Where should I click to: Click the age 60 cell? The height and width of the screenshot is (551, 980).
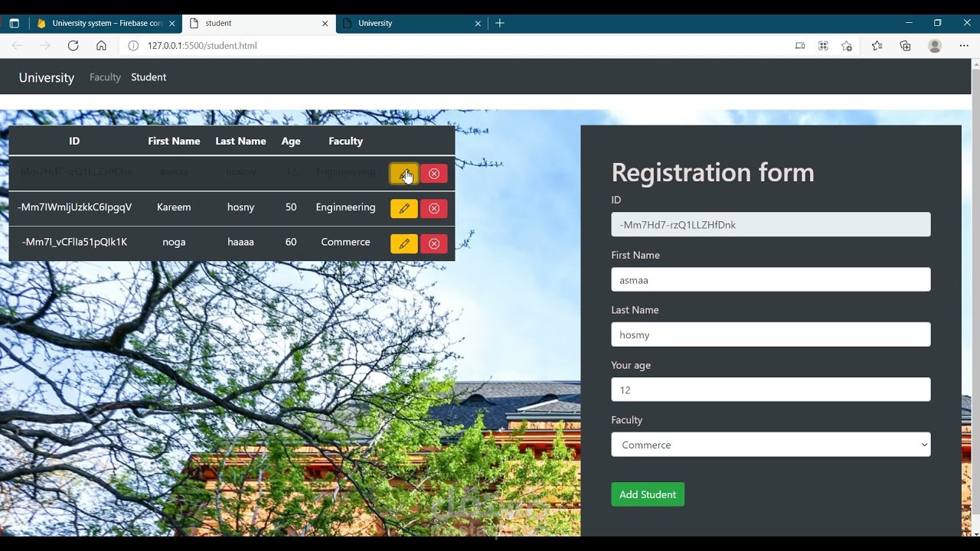click(x=291, y=242)
